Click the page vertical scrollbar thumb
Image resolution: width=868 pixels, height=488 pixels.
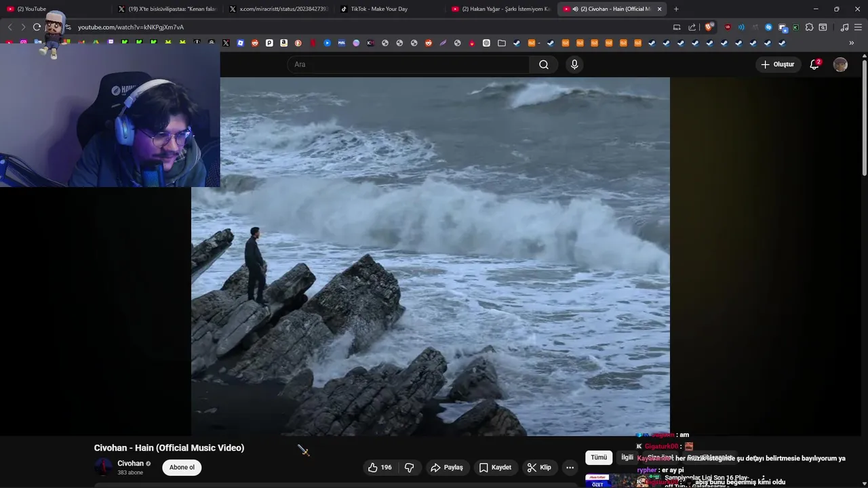[865, 119]
